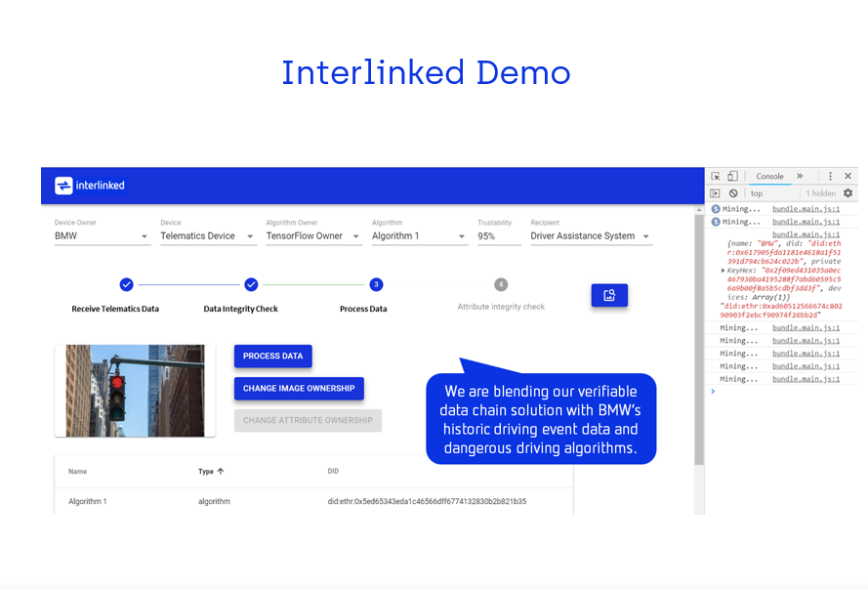Click the 'algorithm' type cell

click(214, 501)
